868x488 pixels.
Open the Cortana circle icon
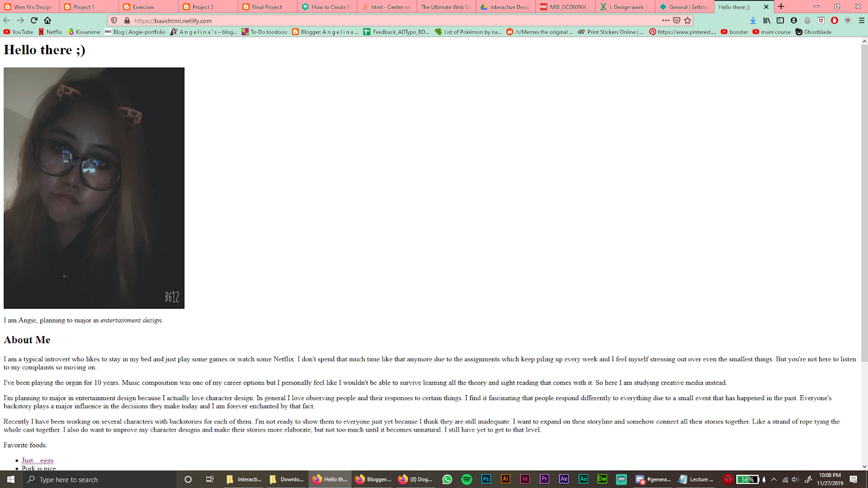tap(188, 479)
